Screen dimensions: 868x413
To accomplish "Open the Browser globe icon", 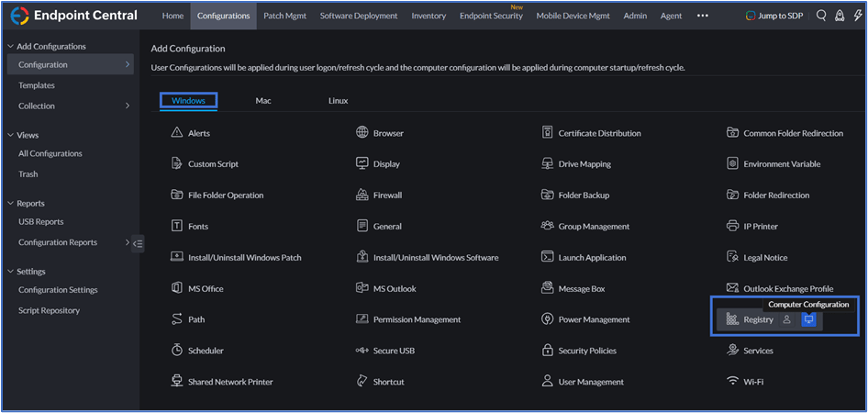I will (362, 133).
